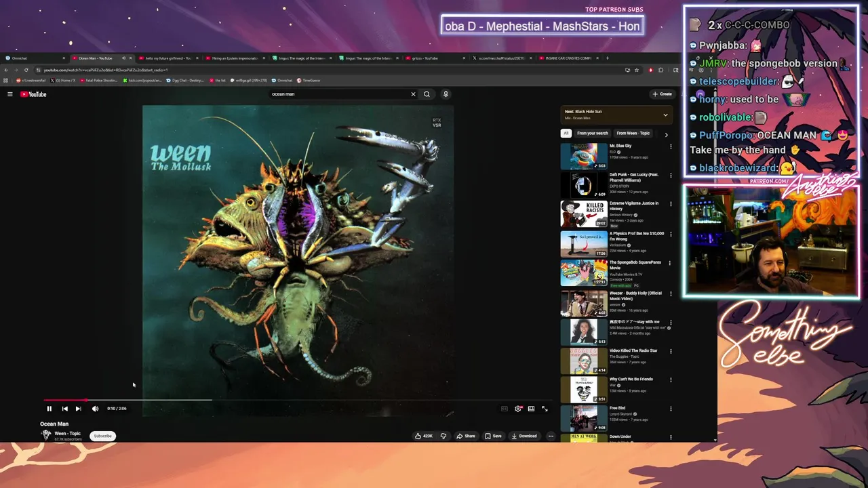Enter fullscreen mode on the player

point(545,409)
